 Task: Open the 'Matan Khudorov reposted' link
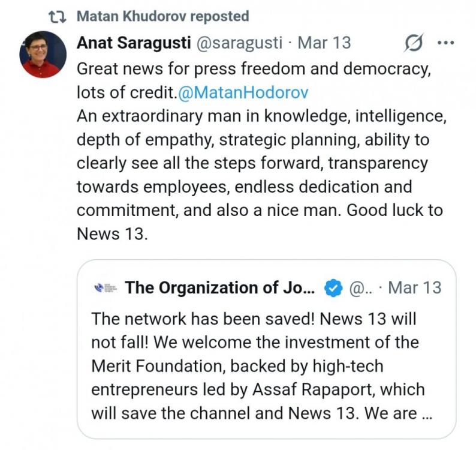(x=162, y=17)
